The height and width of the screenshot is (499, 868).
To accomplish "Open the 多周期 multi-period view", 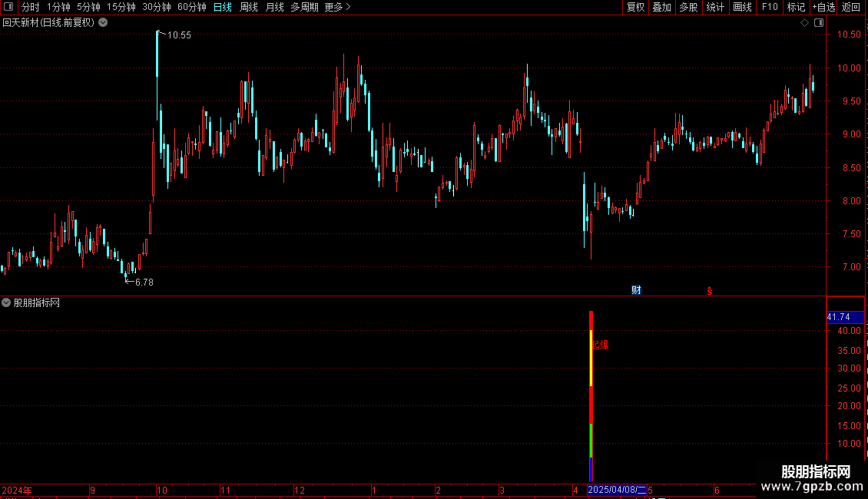I will click(x=304, y=7).
